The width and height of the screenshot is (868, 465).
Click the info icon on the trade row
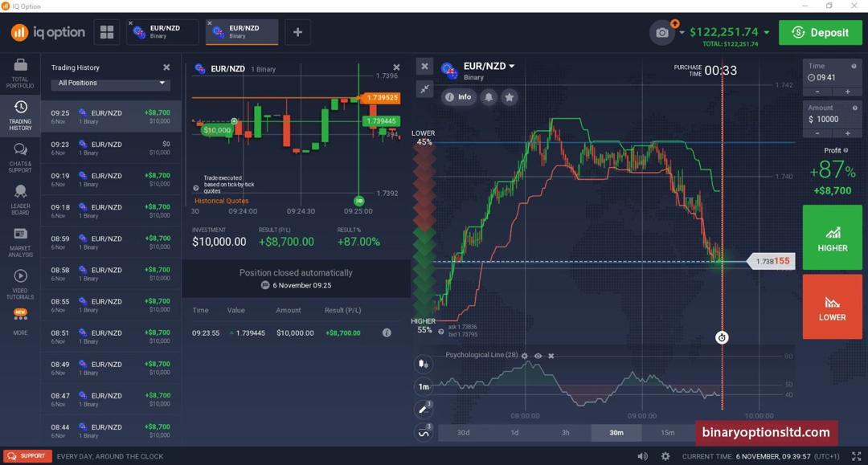[x=387, y=332]
